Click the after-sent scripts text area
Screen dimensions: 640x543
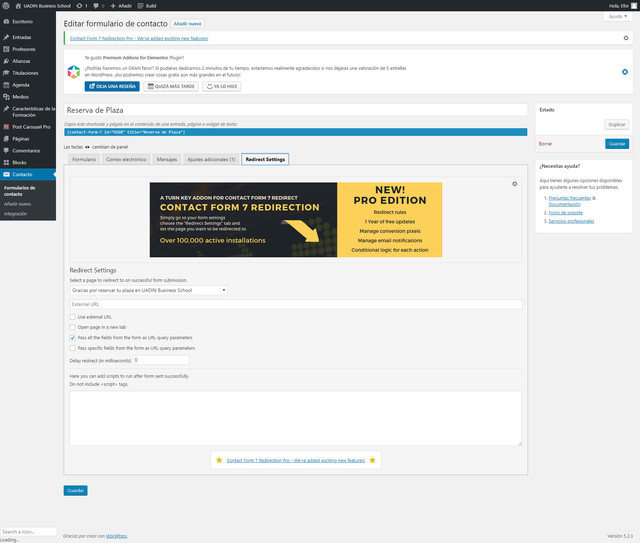(x=296, y=418)
